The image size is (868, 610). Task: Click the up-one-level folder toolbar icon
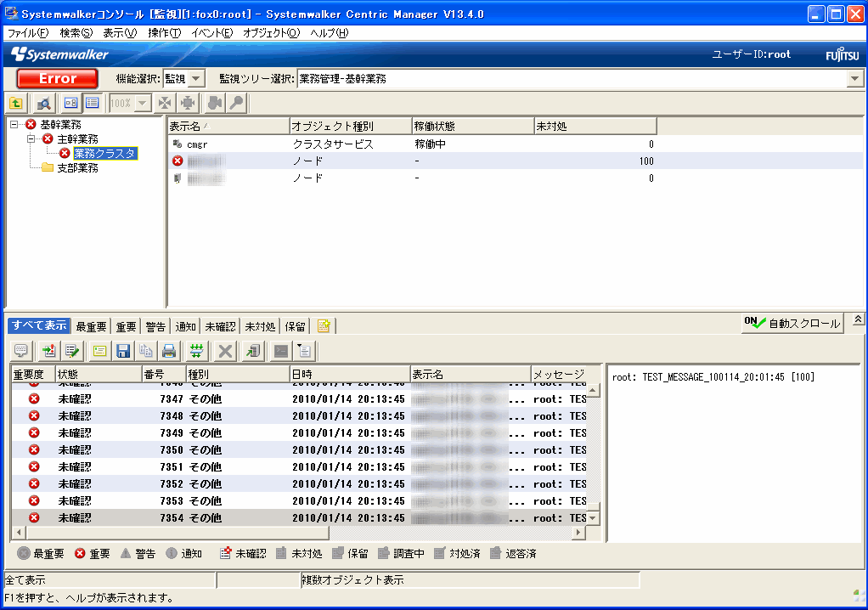pos(15,103)
